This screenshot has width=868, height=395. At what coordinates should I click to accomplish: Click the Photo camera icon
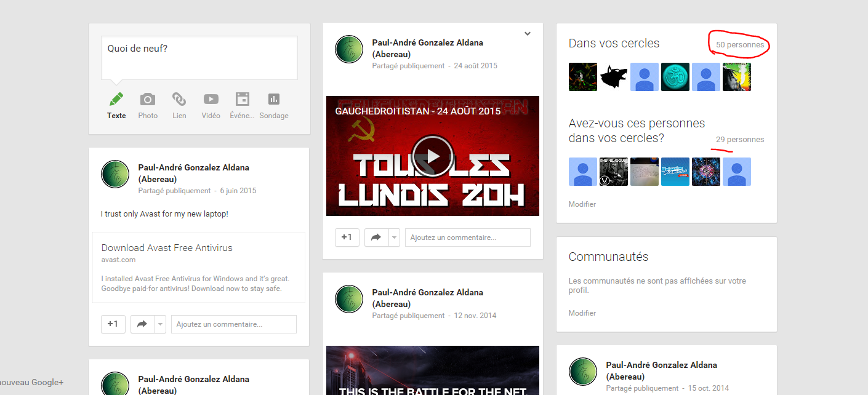tap(148, 99)
